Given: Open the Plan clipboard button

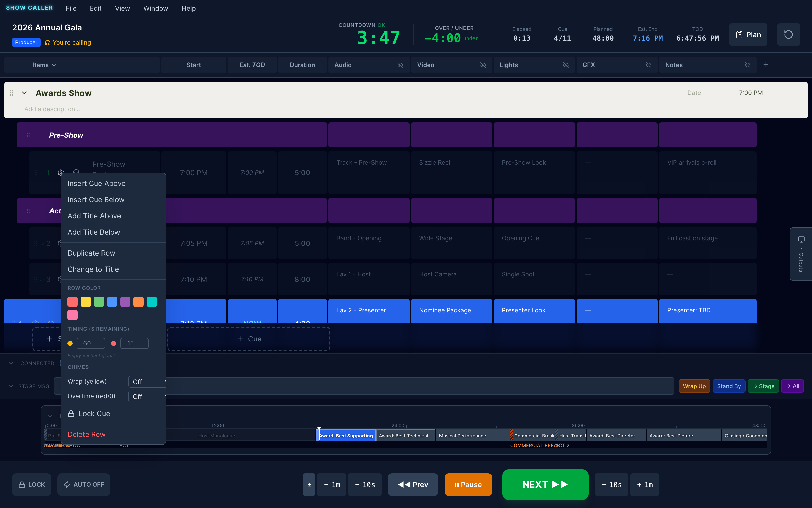Looking at the screenshot, I should coord(748,35).
